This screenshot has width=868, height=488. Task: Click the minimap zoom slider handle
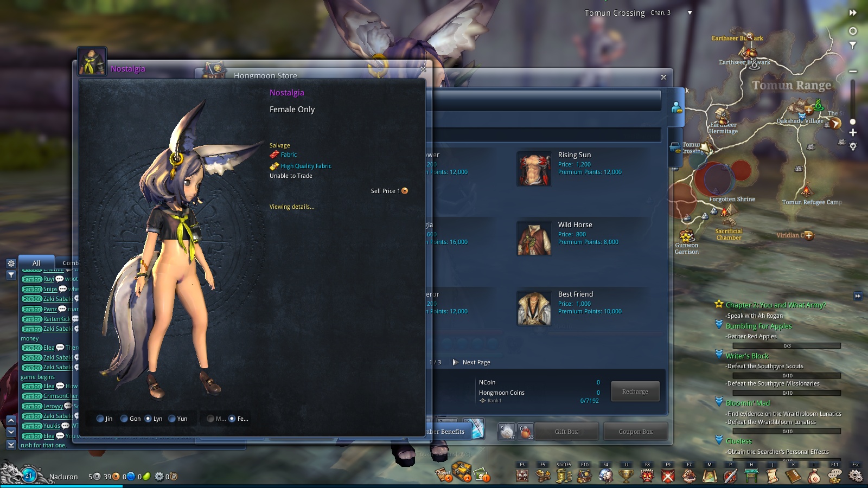[x=853, y=122]
